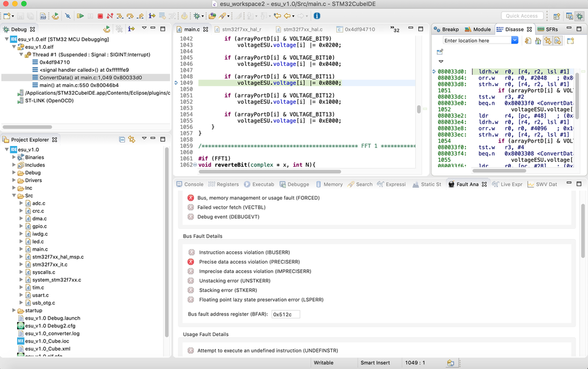Click the Step Return toolbar icon
This screenshot has height=369, width=588.
click(140, 16)
